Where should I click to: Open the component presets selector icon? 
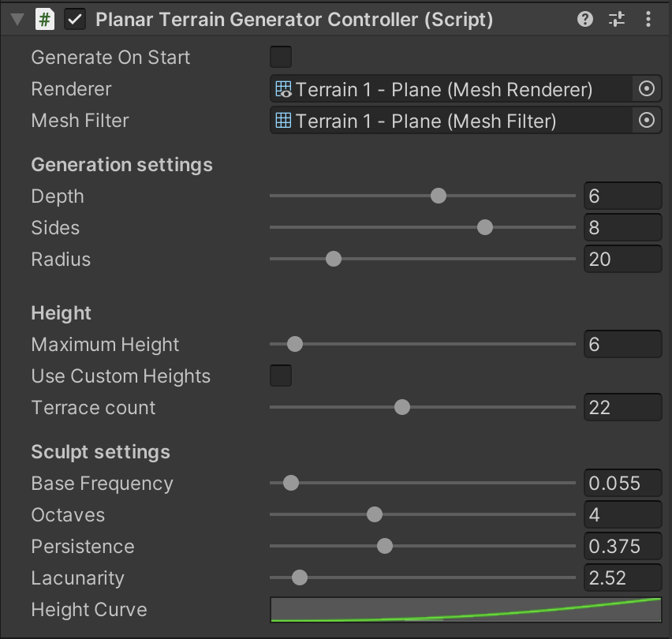pos(616,18)
